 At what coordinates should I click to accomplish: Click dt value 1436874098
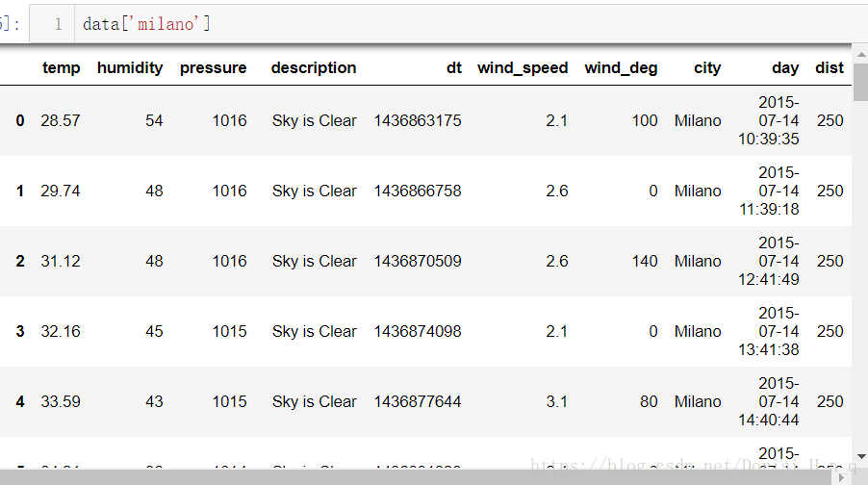(x=418, y=332)
